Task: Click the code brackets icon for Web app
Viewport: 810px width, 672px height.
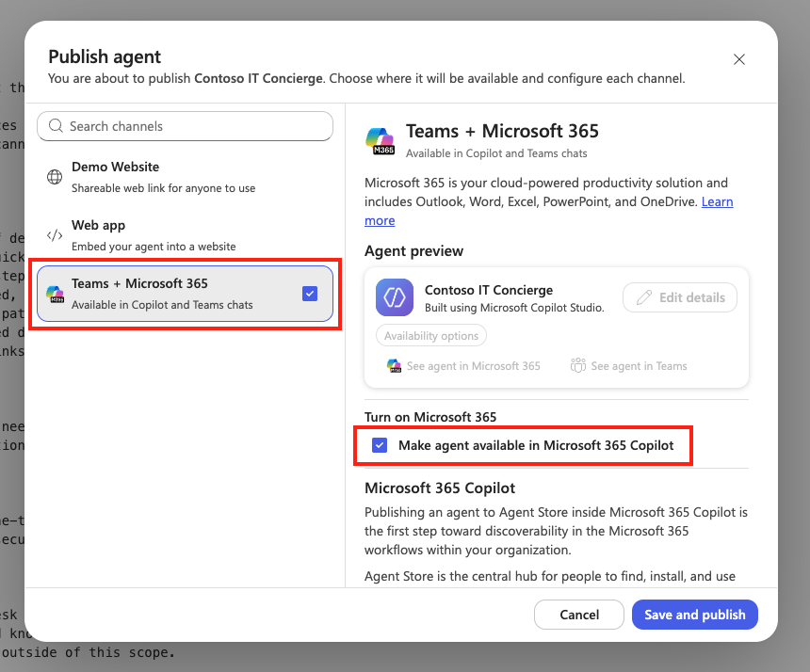Action: (x=55, y=235)
